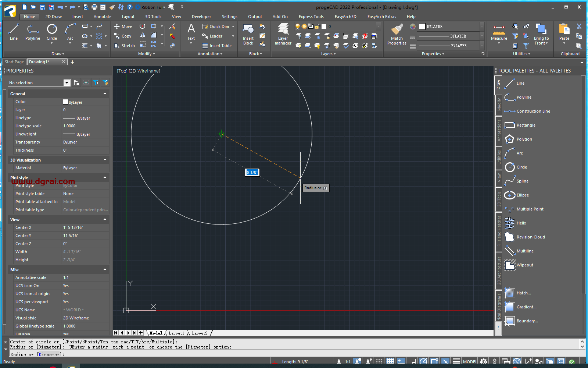
Task: Open the Modify vertical palette tab
Action: point(499,105)
